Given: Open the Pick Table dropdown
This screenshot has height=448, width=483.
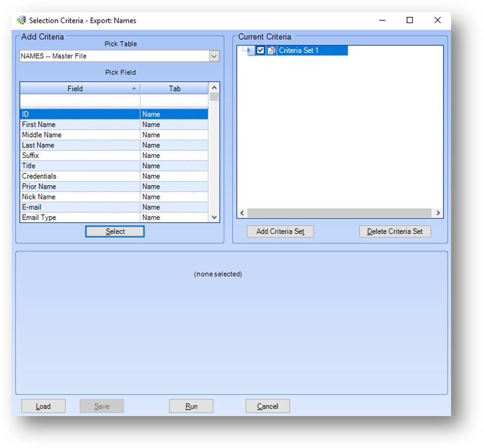Looking at the screenshot, I should 214,56.
